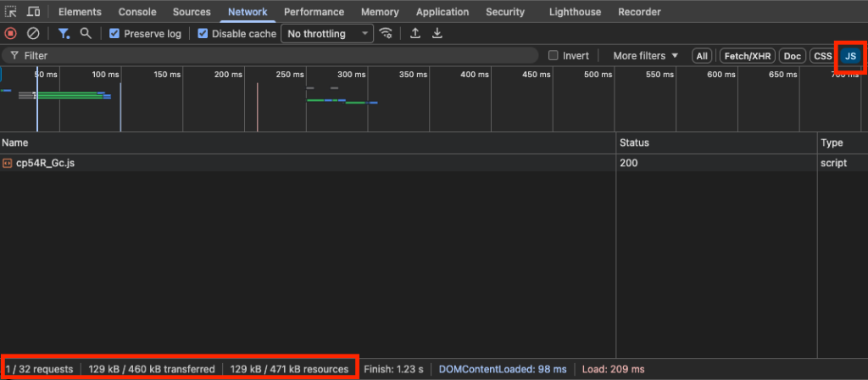Click the DOMContentLoaded: 98 ms text
Screen dimensions: 868x380
(x=503, y=369)
